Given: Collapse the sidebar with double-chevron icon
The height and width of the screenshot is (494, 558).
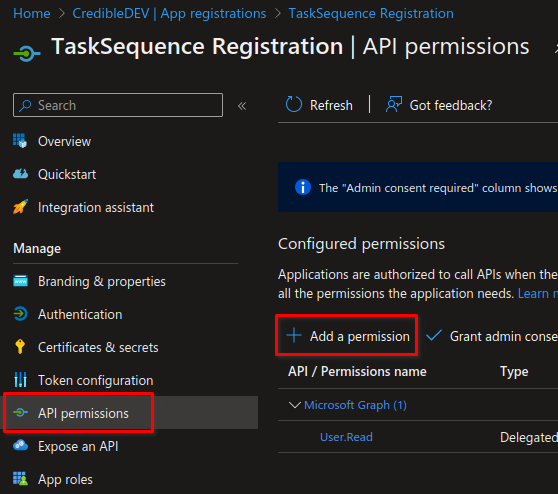Looking at the screenshot, I should (242, 106).
